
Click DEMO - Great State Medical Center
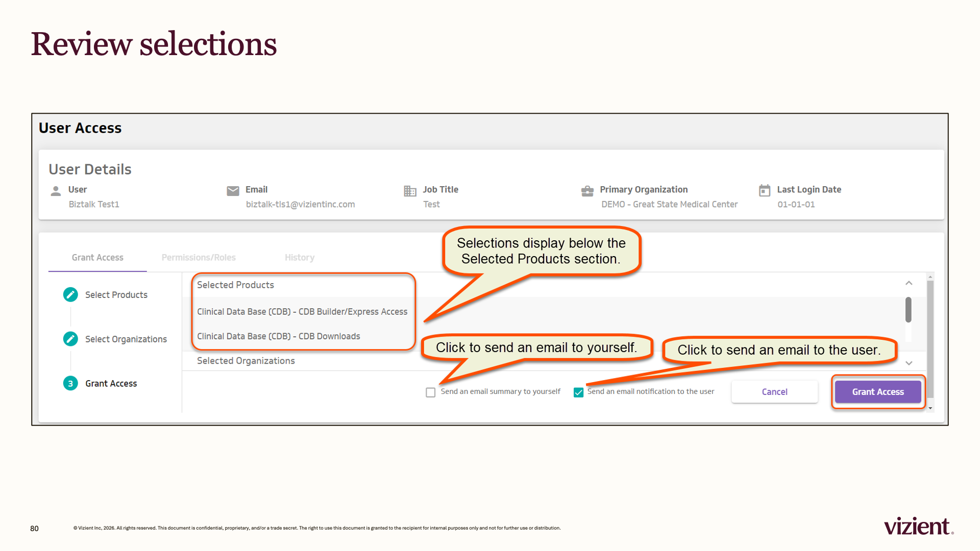[669, 204]
